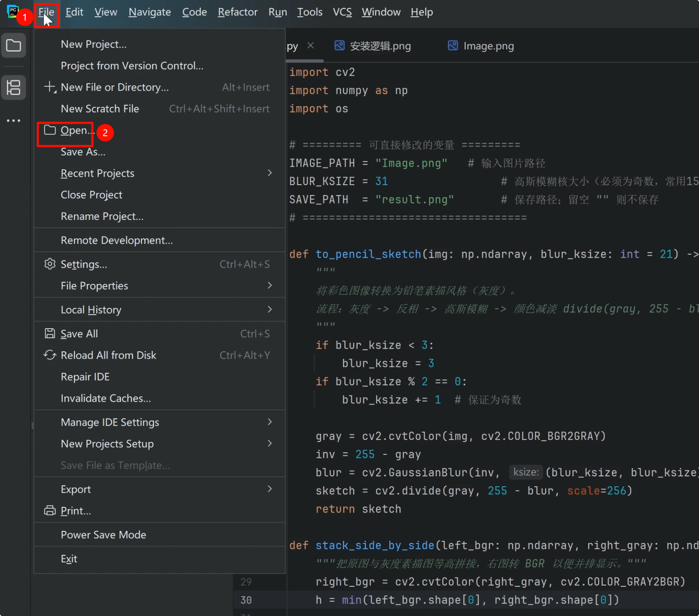
Task: Click the image file icon on 安装逻辑.png tab
Action: pyautogui.click(x=339, y=46)
